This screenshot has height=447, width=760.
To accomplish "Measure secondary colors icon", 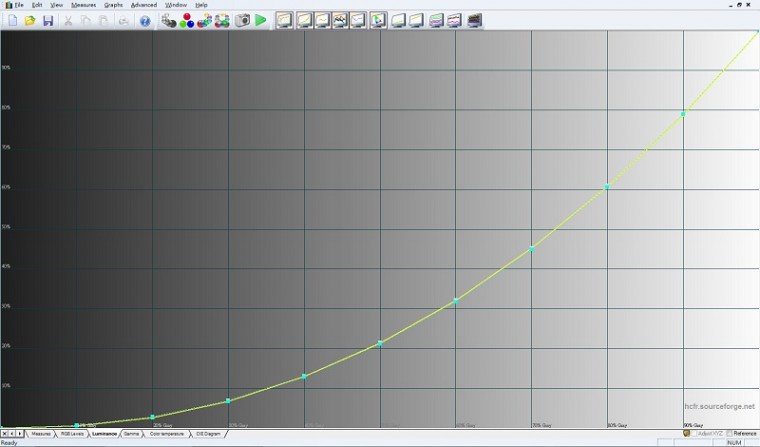I will (205, 20).
